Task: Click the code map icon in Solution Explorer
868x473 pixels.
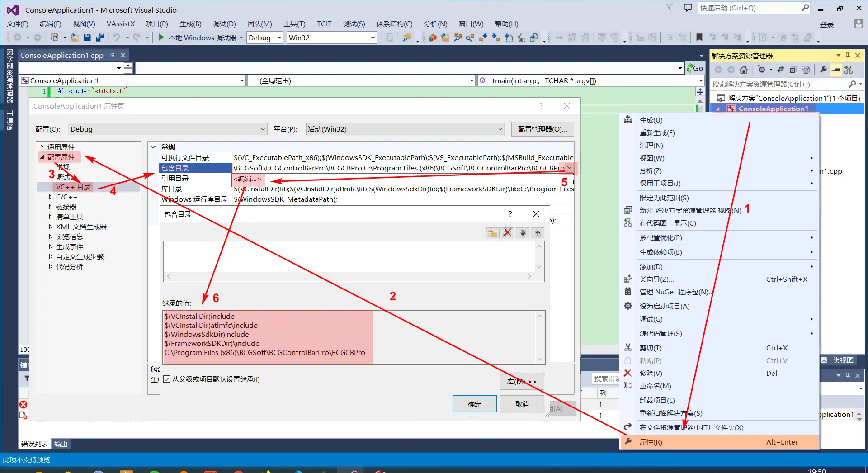Action: tap(849, 70)
